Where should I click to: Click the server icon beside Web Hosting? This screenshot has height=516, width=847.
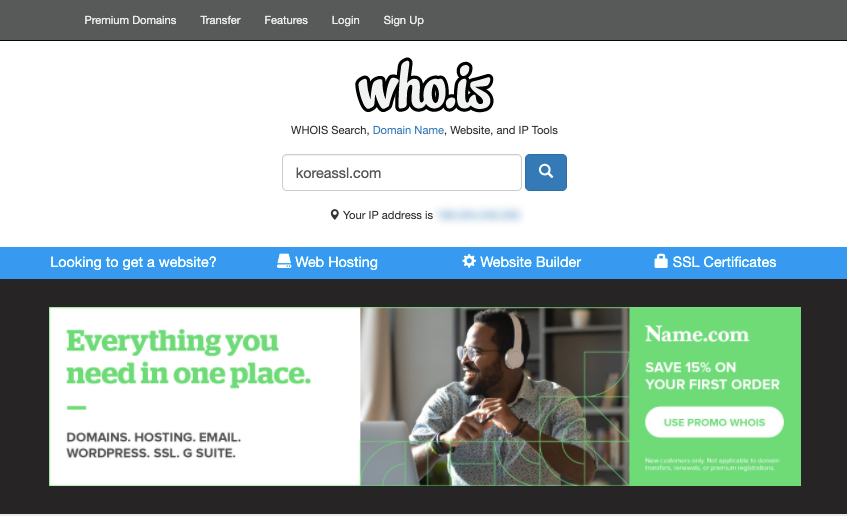284,262
